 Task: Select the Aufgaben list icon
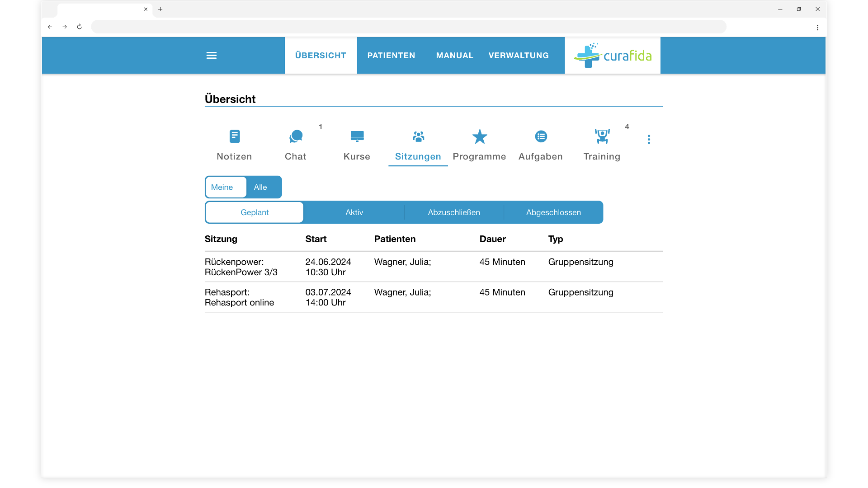(x=541, y=136)
